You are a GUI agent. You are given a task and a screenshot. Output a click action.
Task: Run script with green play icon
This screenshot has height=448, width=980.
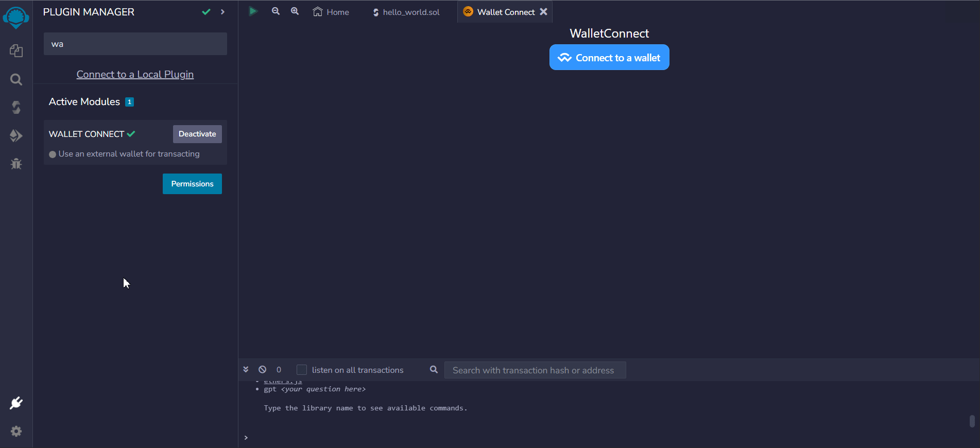pyautogui.click(x=253, y=11)
